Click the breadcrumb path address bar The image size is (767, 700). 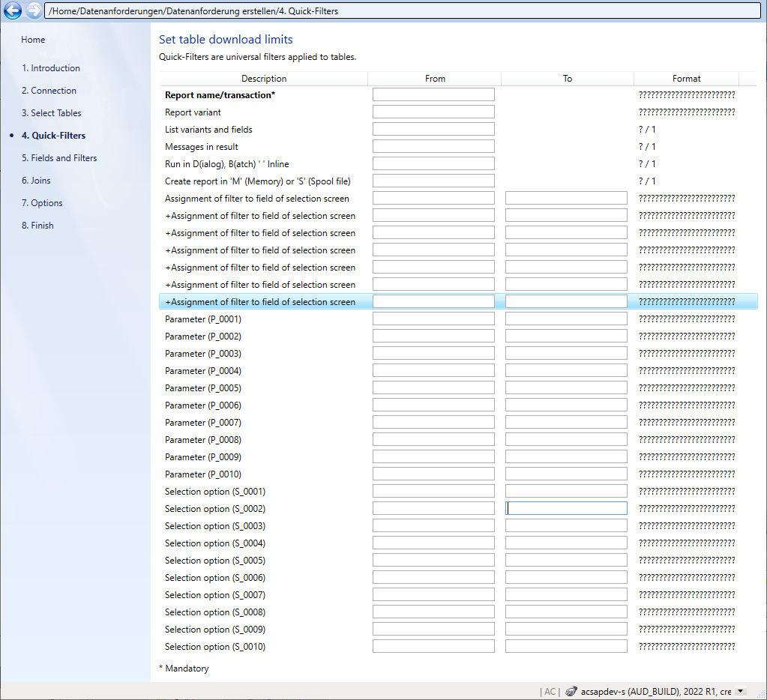402,10
